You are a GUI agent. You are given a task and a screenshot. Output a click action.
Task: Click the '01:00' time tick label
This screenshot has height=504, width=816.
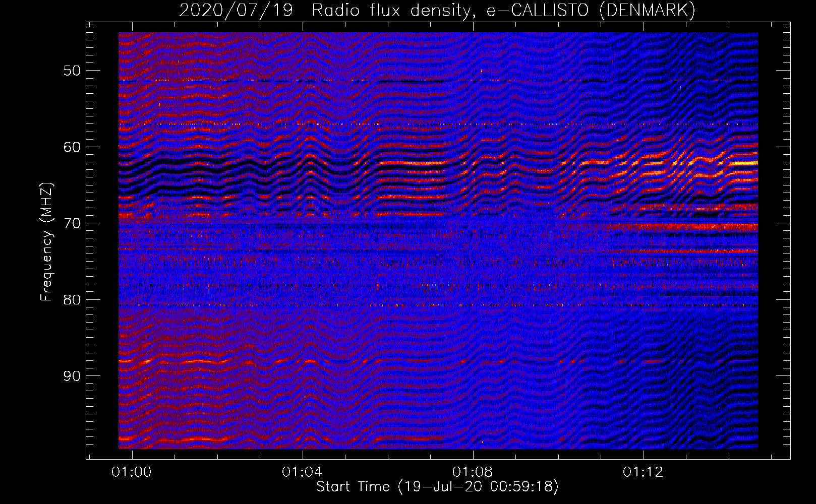[x=132, y=472]
